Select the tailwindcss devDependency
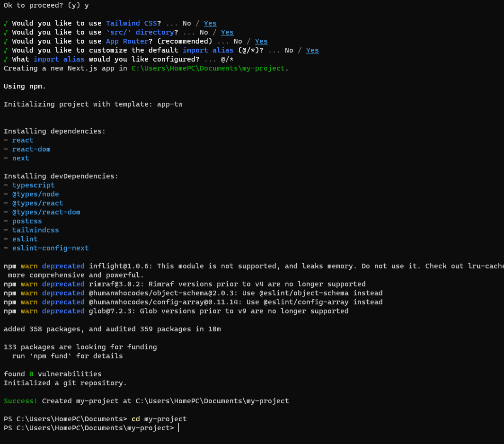 click(x=35, y=230)
